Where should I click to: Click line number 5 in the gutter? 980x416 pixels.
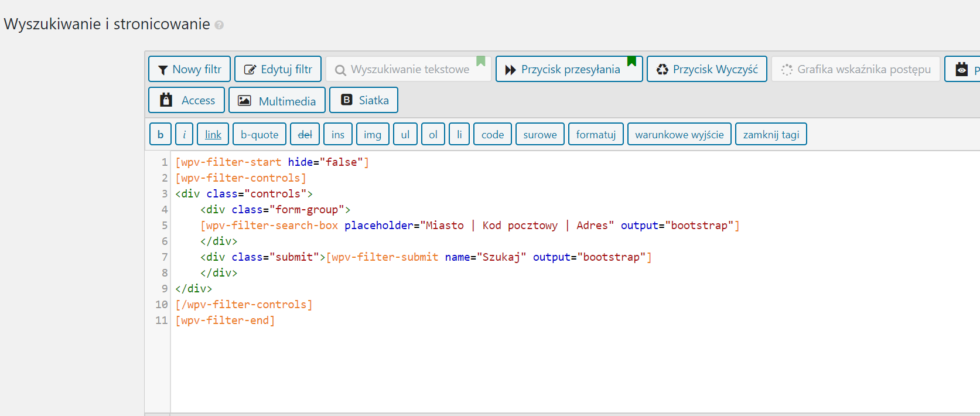pos(165,225)
